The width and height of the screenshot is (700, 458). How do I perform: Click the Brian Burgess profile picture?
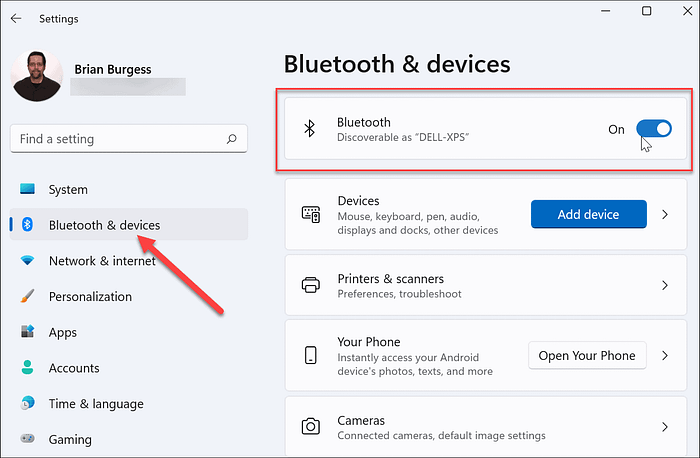coord(37,76)
